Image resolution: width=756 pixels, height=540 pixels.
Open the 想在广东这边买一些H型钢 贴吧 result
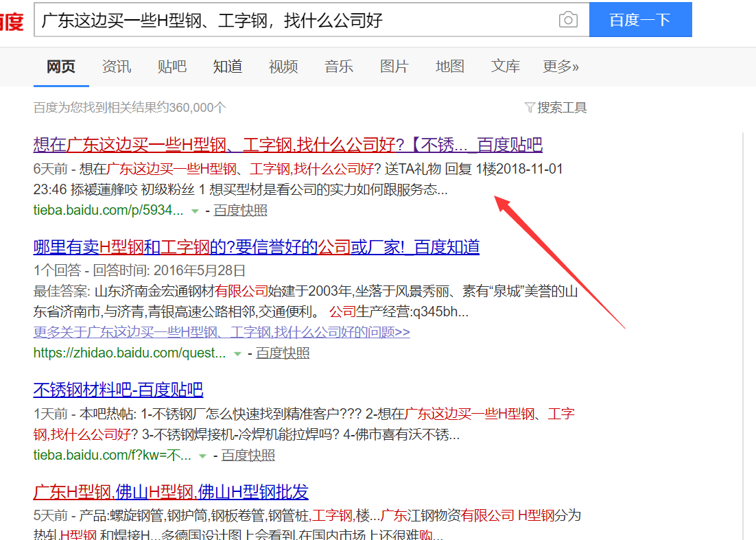288,144
